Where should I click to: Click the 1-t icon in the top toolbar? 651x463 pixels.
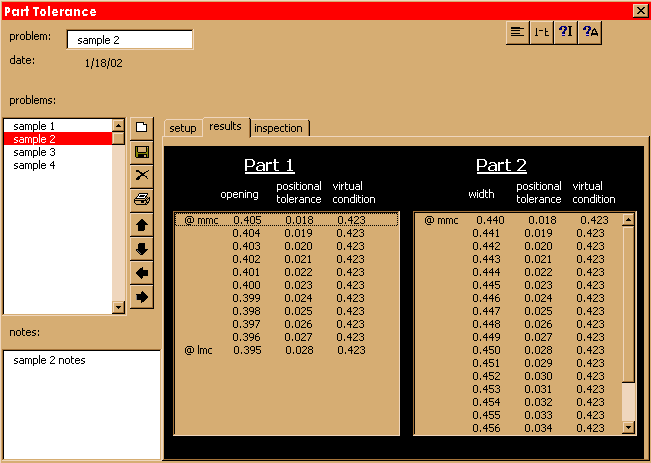tap(541, 32)
